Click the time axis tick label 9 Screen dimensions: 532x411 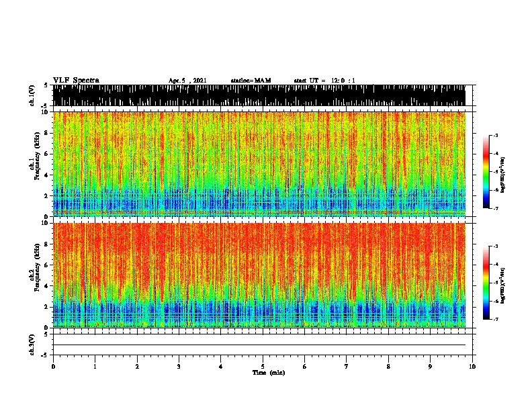pyautogui.click(x=430, y=367)
